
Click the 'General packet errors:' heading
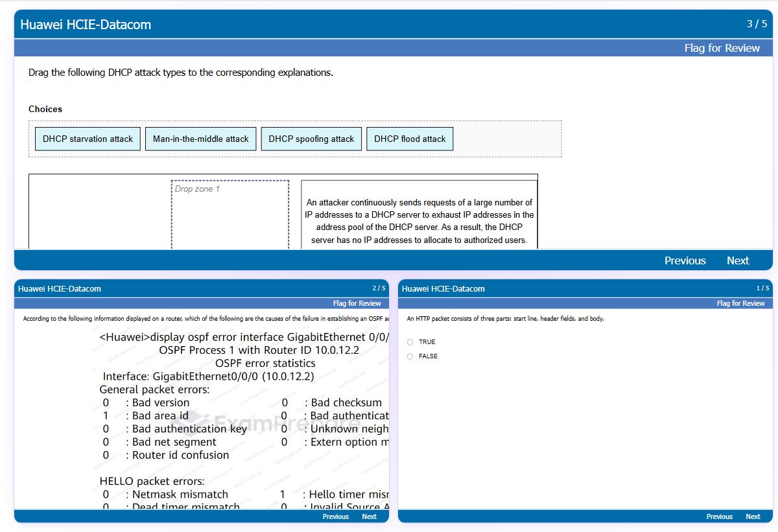[x=154, y=389]
